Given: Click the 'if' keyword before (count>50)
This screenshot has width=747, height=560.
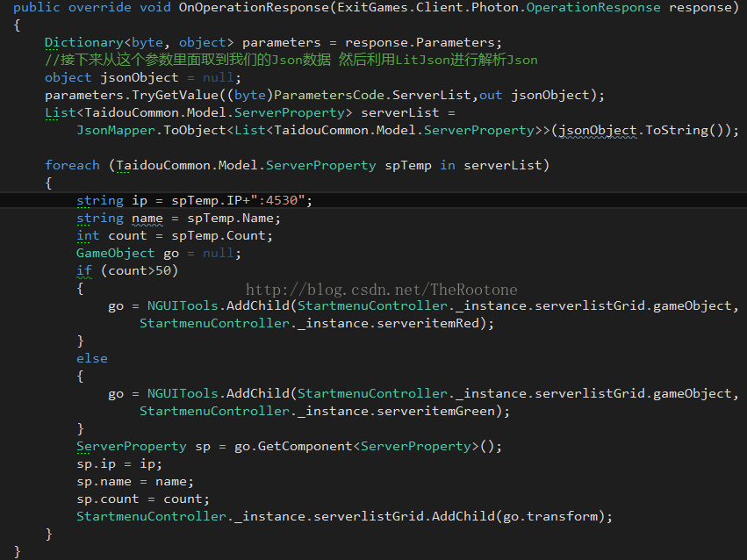Looking at the screenshot, I should pyautogui.click(x=84, y=271).
